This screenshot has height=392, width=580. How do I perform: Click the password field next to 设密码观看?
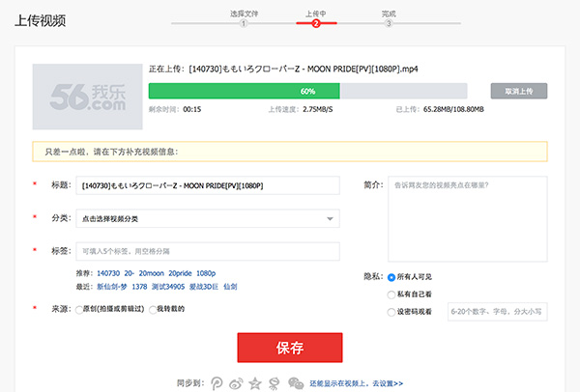coord(498,312)
